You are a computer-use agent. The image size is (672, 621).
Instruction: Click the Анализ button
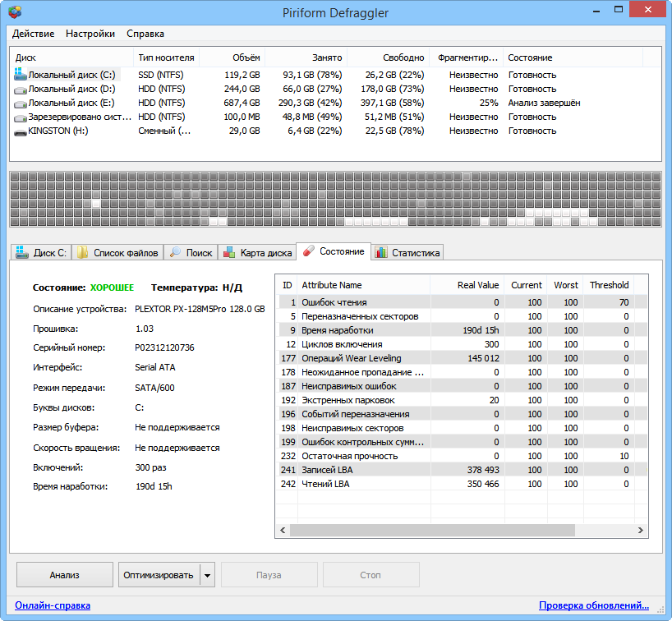pyautogui.click(x=65, y=575)
